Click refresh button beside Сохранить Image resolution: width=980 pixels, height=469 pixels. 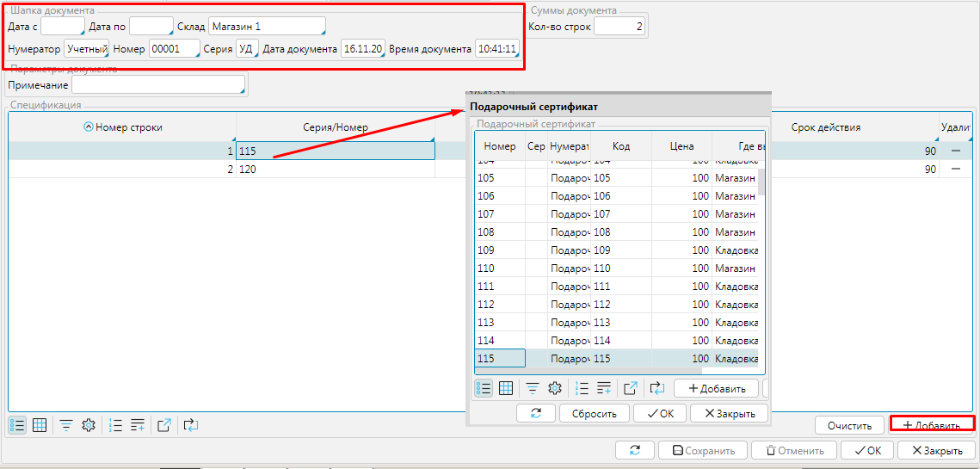tap(634, 450)
